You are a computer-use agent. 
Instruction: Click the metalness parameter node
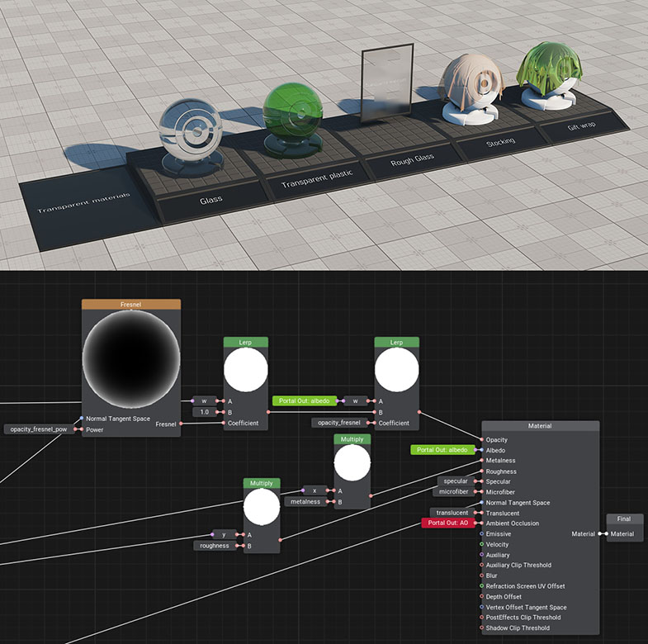click(305, 501)
